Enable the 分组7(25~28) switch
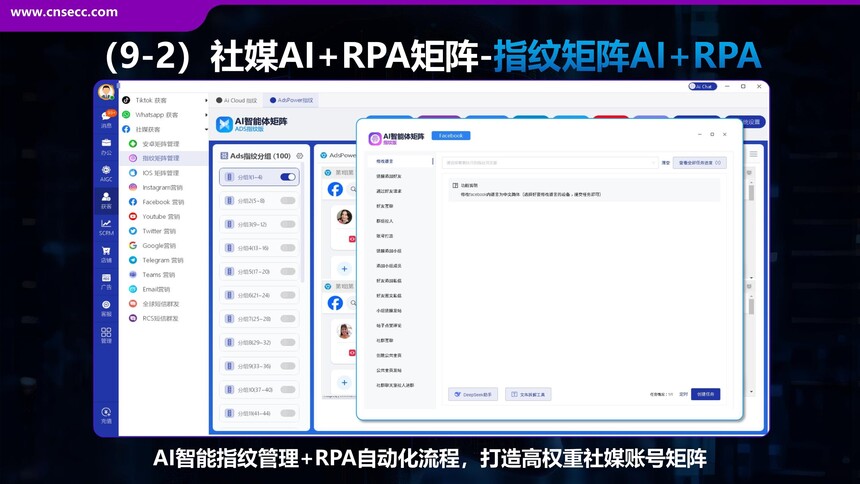This screenshot has width=860, height=484. [x=287, y=318]
